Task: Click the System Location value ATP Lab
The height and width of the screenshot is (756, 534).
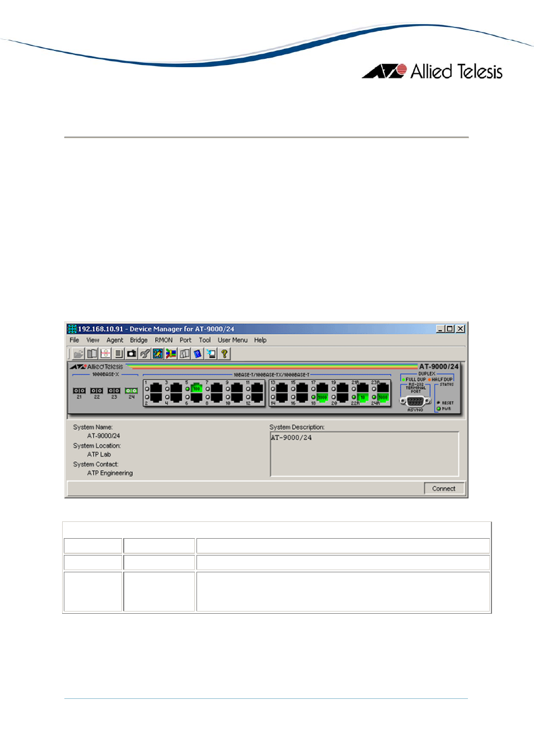Action: tap(99, 454)
